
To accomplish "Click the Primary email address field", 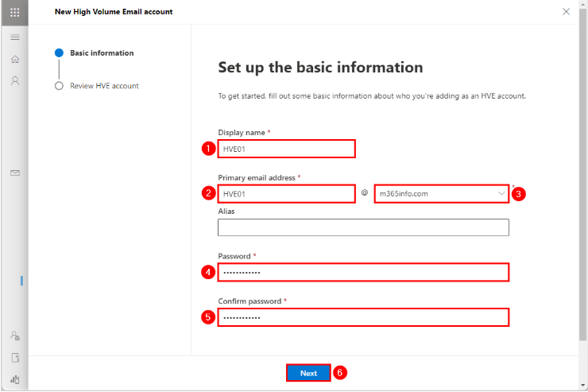I will click(286, 193).
